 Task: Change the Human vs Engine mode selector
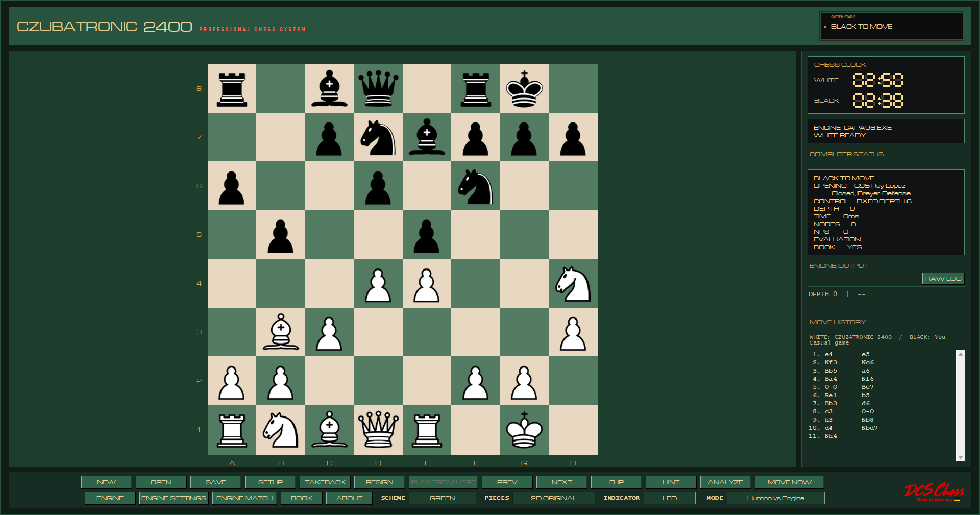point(775,498)
